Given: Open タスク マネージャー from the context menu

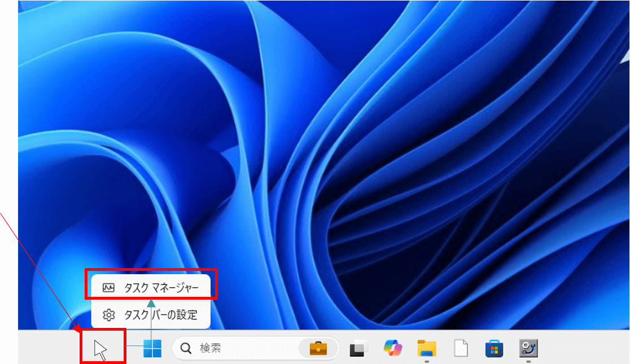Looking at the screenshot, I should [160, 288].
